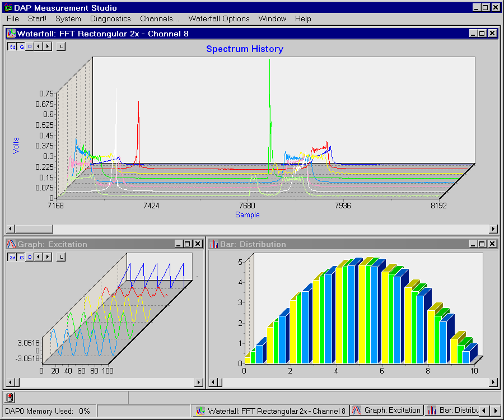
Task: Toggle 3d view in Waterfall window
Action: [12, 46]
